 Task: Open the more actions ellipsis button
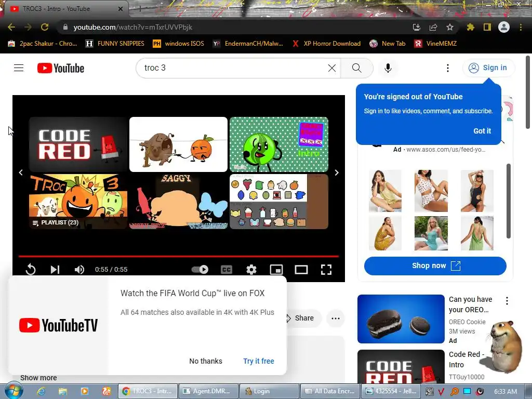[x=336, y=318]
